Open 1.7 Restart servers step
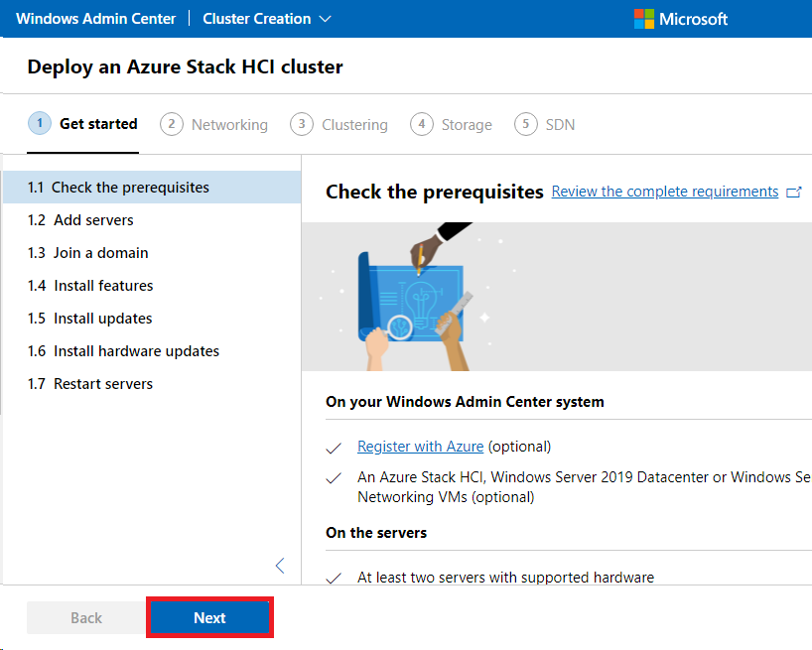The image size is (812, 650). (152, 383)
